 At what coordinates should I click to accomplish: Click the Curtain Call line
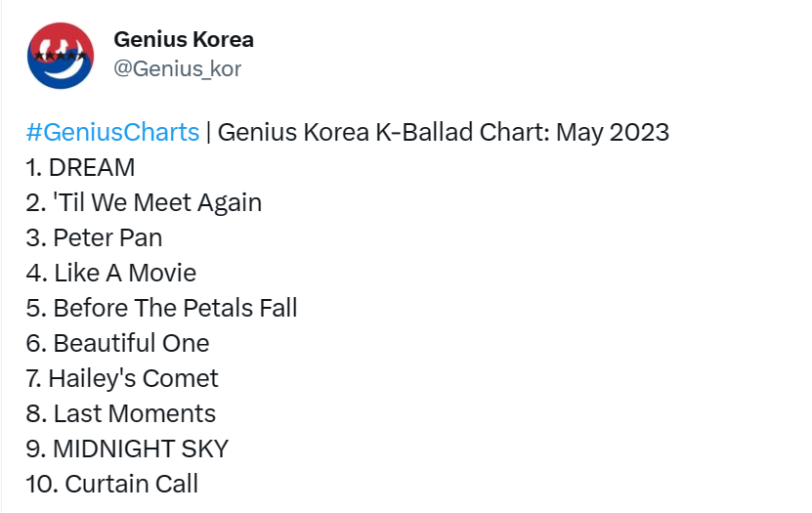click(x=111, y=484)
